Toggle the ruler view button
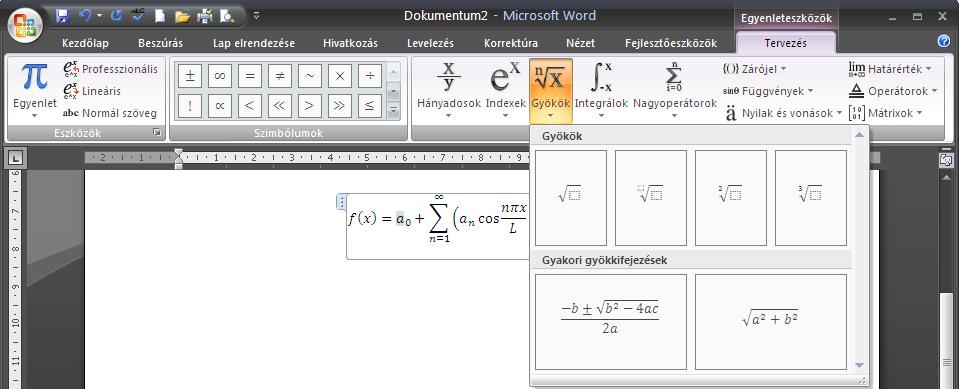Screen dimensions: 959x389 (x=945, y=160)
